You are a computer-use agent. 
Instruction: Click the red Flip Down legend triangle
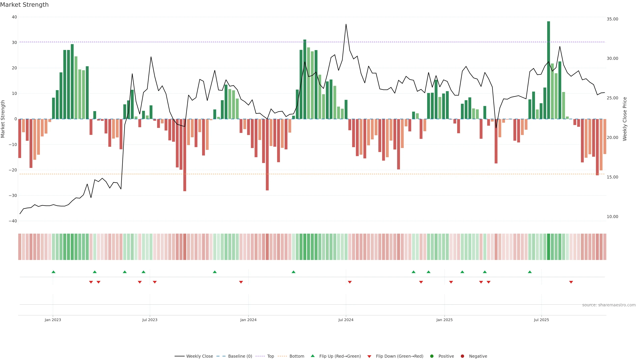(369, 356)
